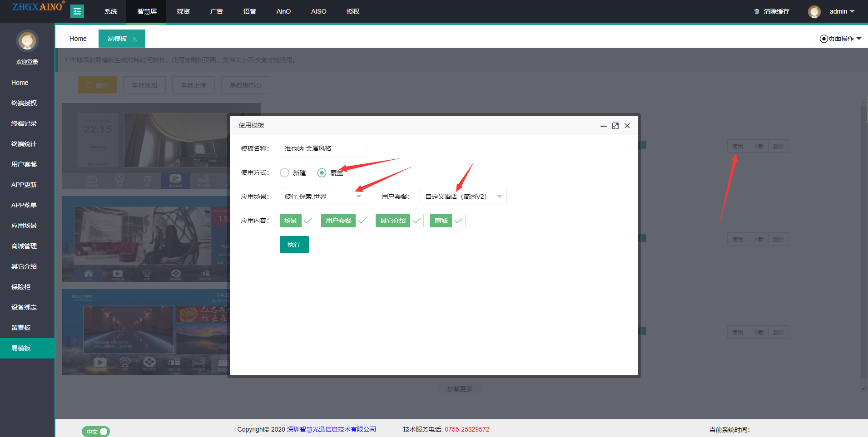This screenshot has height=437, width=868.
Task: Maximize the 使用模板 dialog
Action: coord(615,126)
